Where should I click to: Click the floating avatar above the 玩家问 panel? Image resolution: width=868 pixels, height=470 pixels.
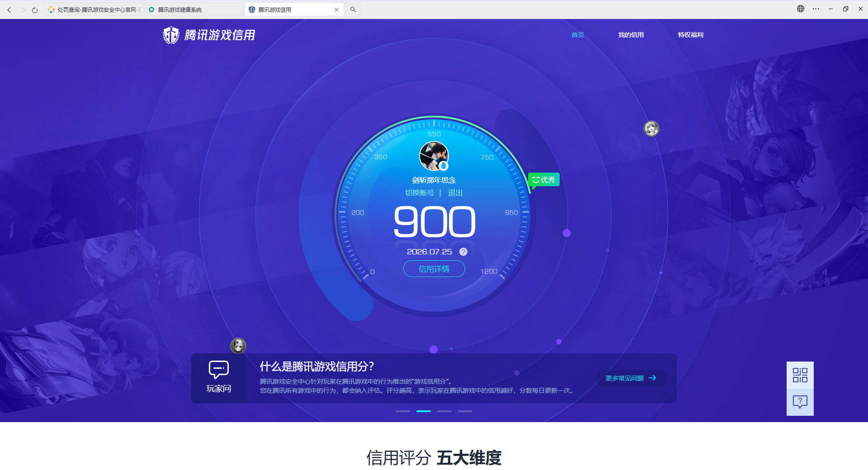pyautogui.click(x=238, y=346)
